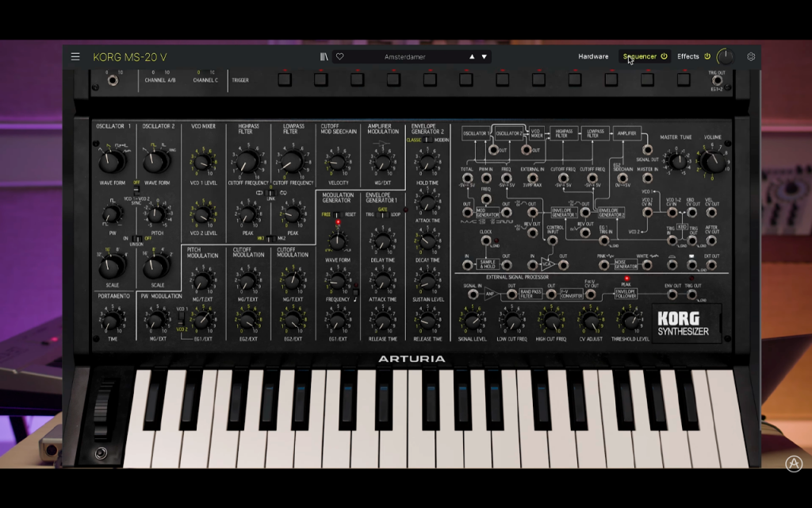Image resolution: width=812 pixels, height=508 pixels.
Task: Click the SIGNAL OUT patch jack
Action: tap(647, 150)
